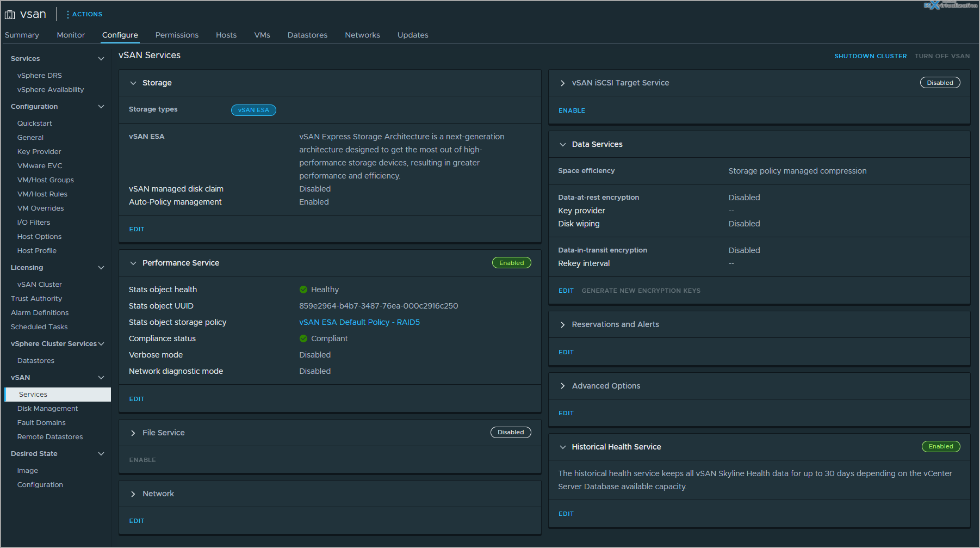This screenshot has width=980, height=548.
Task: Click Edit in Data Services card
Action: point(566,291)
